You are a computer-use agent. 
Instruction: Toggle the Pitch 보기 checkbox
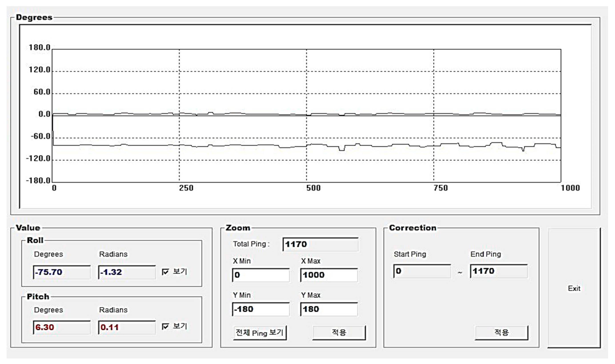pos(165,326)
